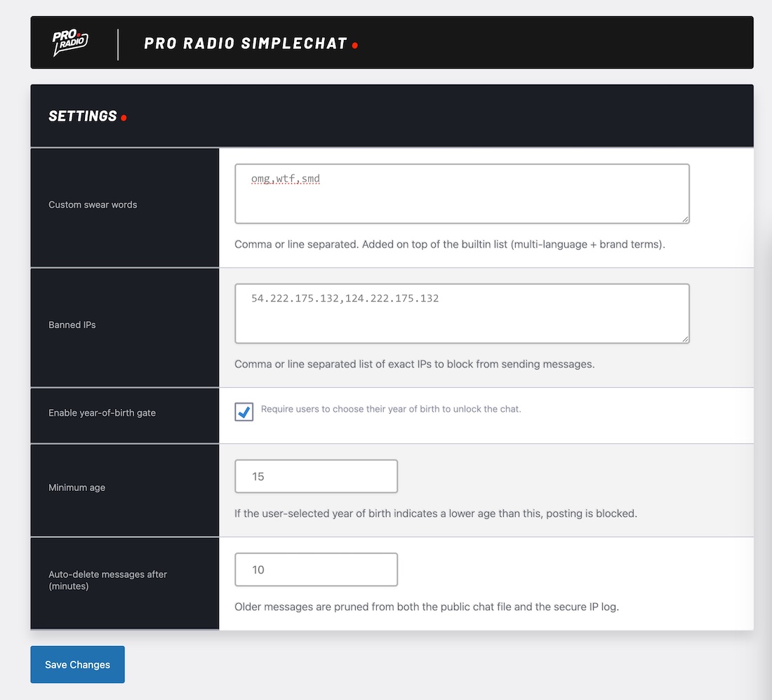Click the 'Require users to choose' checkbox label
The width and height of the screenshot is (772, 700).
[390, 409]
